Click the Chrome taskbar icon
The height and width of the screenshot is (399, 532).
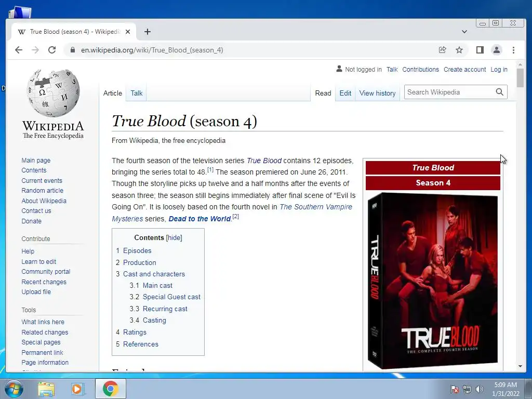(x=111, y=389)
